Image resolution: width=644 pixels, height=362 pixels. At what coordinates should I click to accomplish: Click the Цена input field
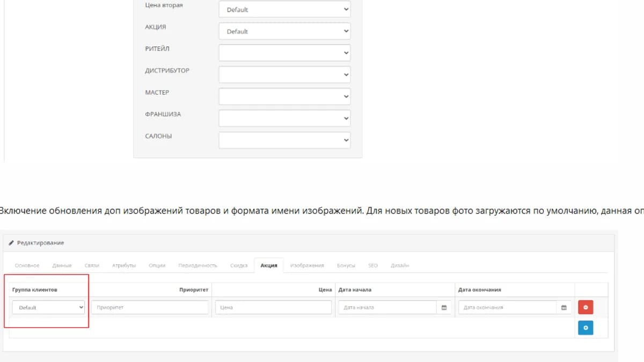click(x=273, y=307)
